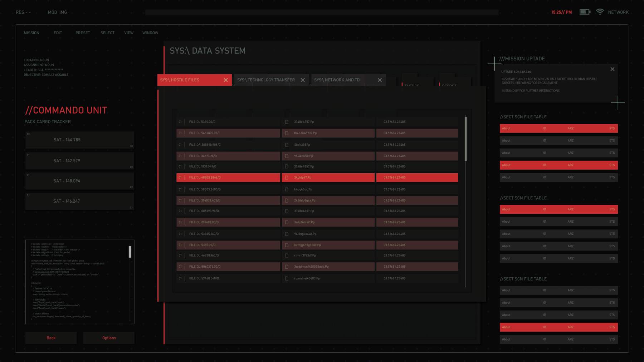Click the document icon beside 3kgldp67.Pp
This screenshot has width=644, height=362.
[287, 177]
